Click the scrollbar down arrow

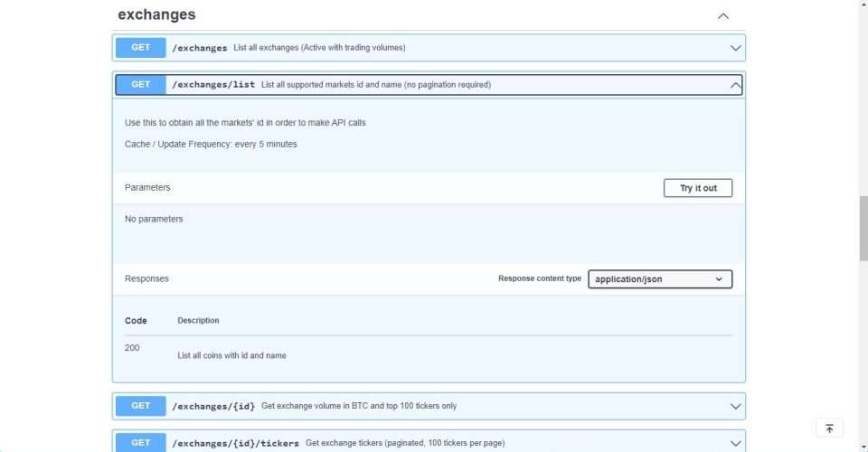863,447
